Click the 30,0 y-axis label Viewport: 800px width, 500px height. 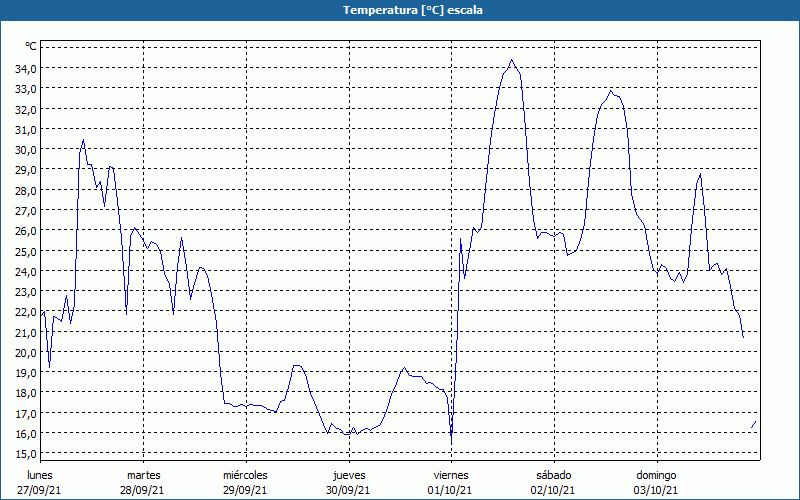26,149
